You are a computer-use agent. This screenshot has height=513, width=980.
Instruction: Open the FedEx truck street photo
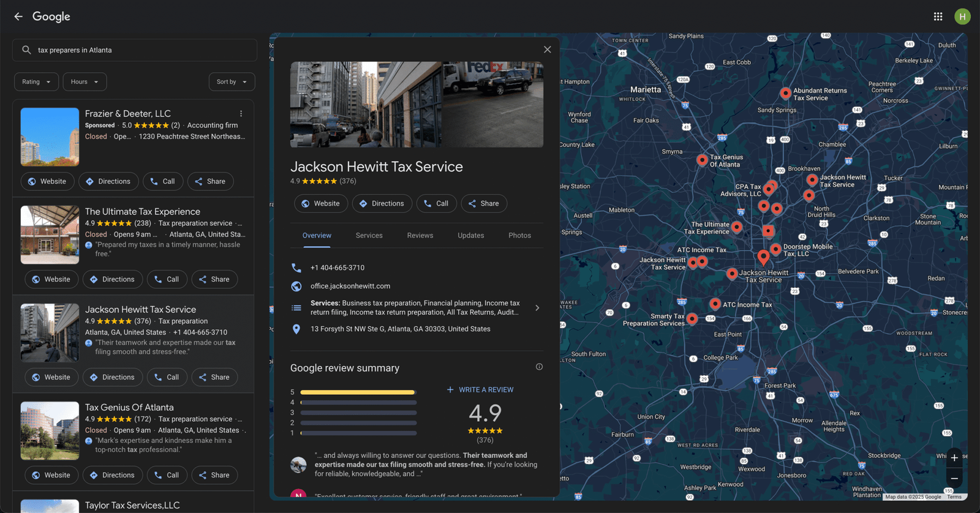493,104
